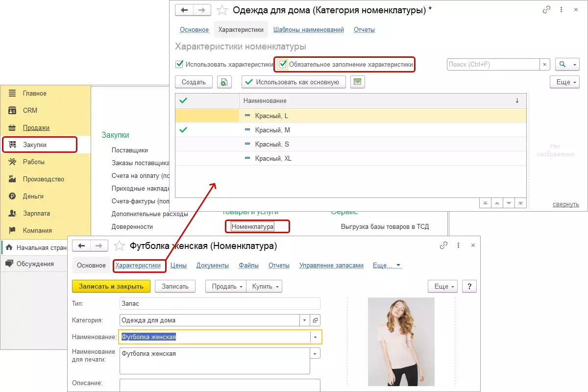Click the copy characteristic icon next to Создать
Image resolution: width=588 pixels, height=392 pixels.
[x=224, y=82]
